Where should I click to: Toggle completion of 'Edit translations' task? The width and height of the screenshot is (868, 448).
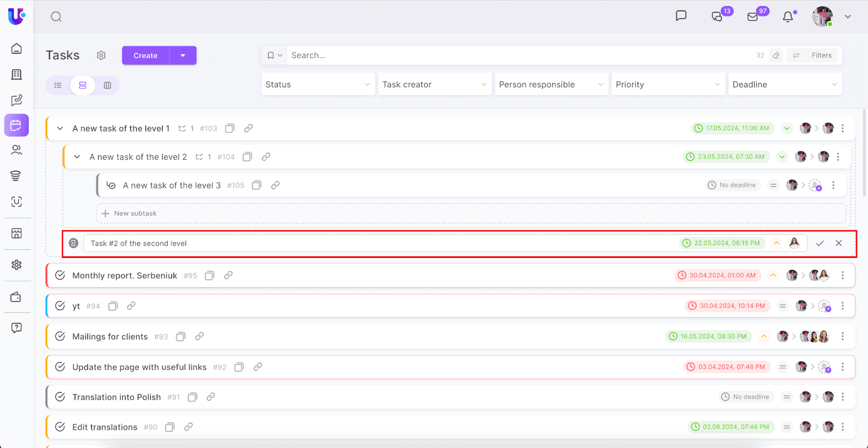point(60,427)
